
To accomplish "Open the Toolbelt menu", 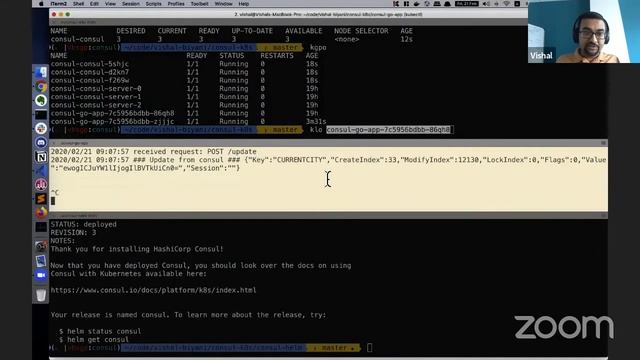I will [x=200, y=4].
